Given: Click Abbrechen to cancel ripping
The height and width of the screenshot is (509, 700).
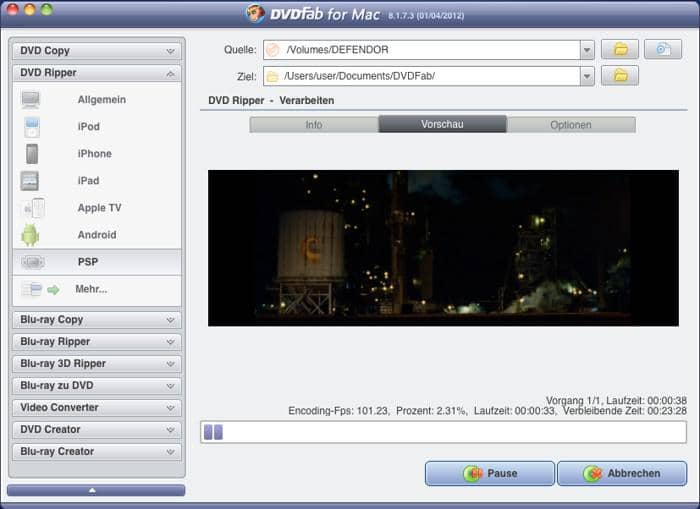Looking at the screenshot, I should [622, 473].
